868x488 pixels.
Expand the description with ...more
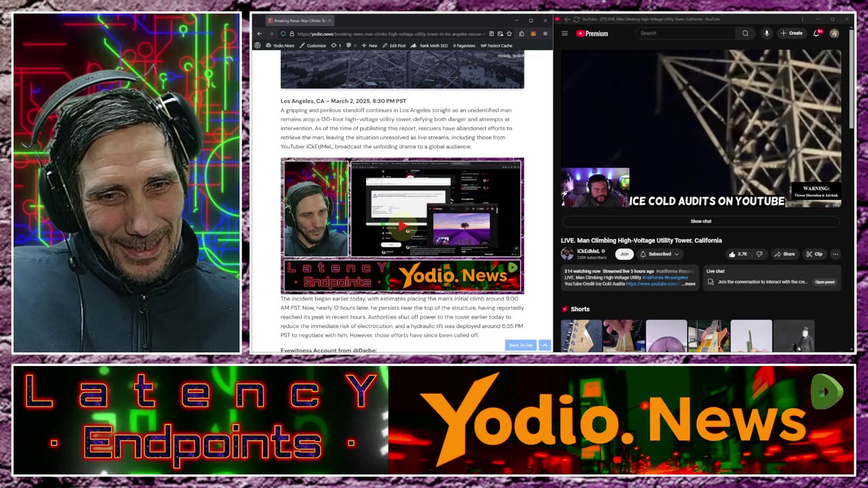pos(688,284)
